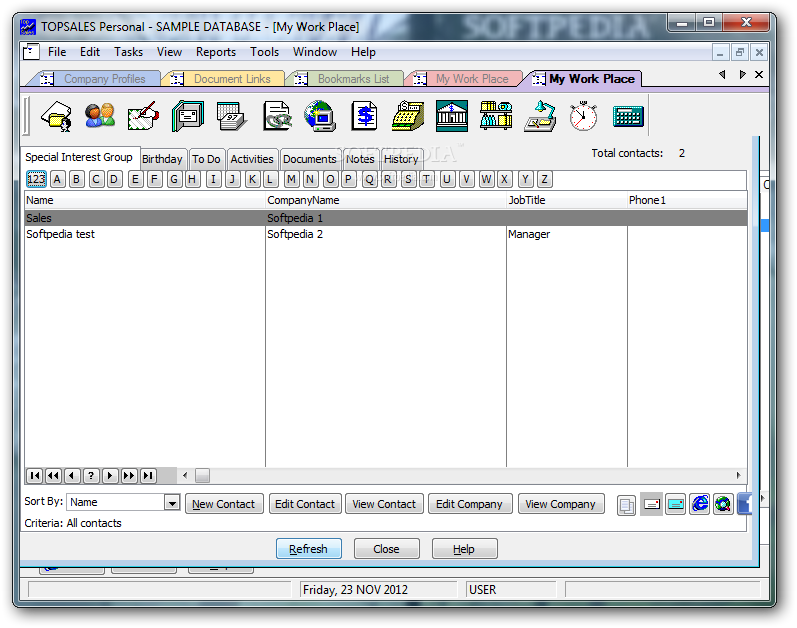The image size is (797, 628).
Task: Switch to the Company Profiles tab
Action: 97,79
